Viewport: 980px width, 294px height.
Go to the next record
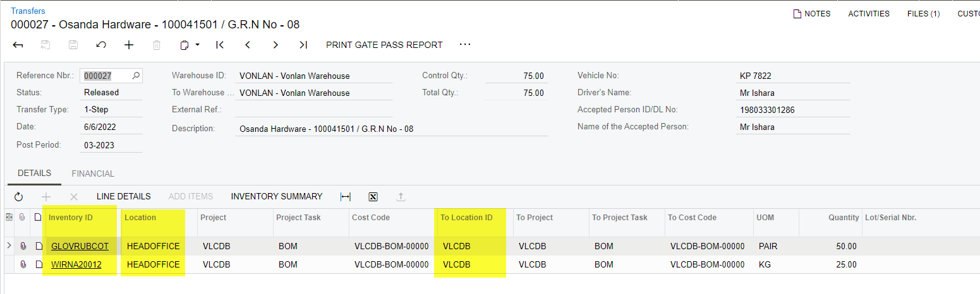click(275, 45)
